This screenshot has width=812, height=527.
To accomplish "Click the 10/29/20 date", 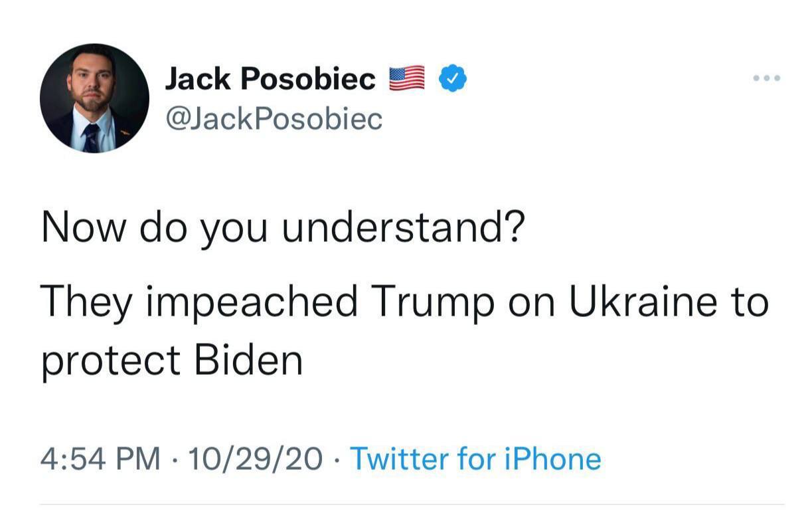I will point(256,459).
